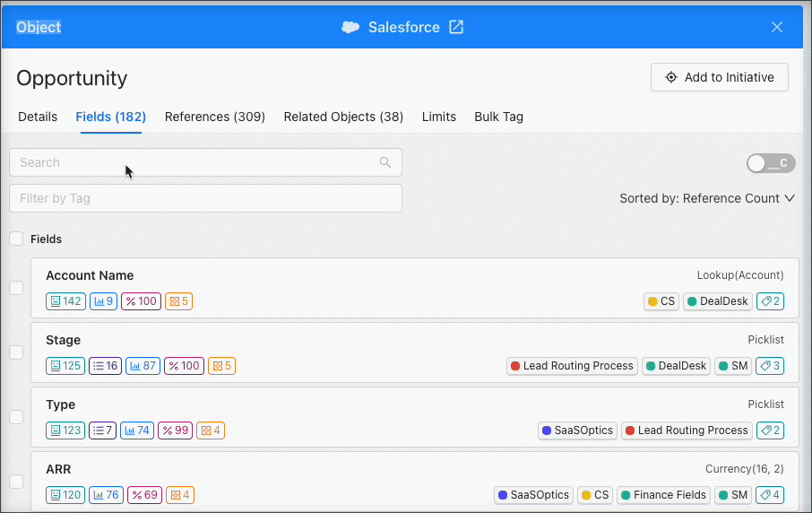Click the Account Name 100 percent badge
Viewport: 812px width, 513px height.
pyautogui.click(x=141, y=301)
